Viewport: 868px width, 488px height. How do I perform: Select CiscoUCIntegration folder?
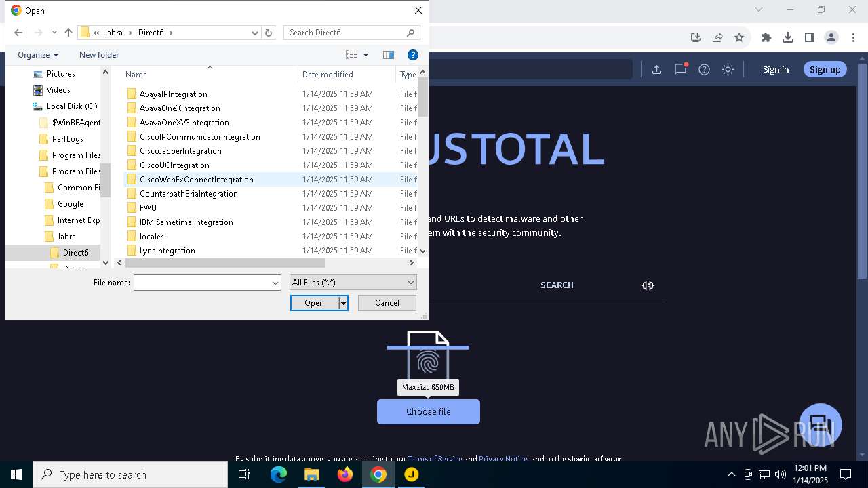(x=174, y=165)
